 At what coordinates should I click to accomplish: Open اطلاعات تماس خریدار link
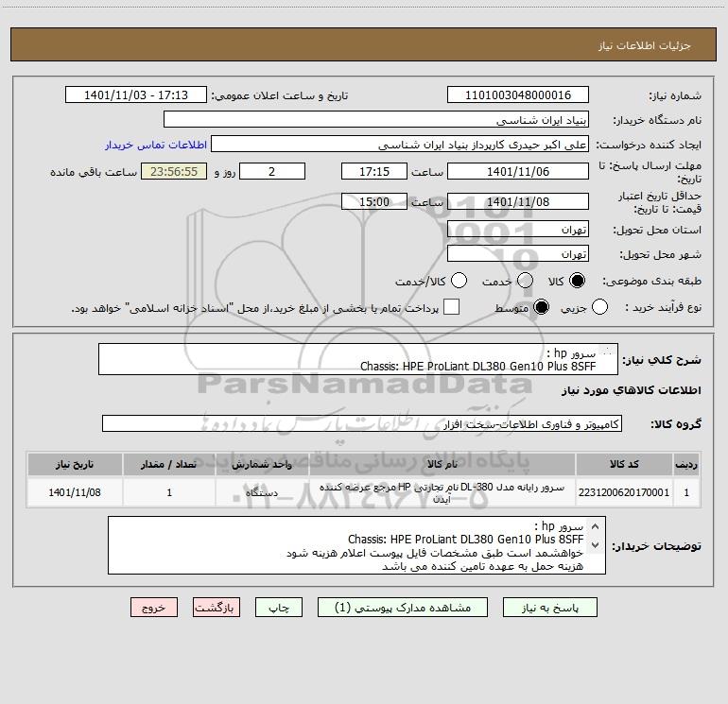click(156, 145)
